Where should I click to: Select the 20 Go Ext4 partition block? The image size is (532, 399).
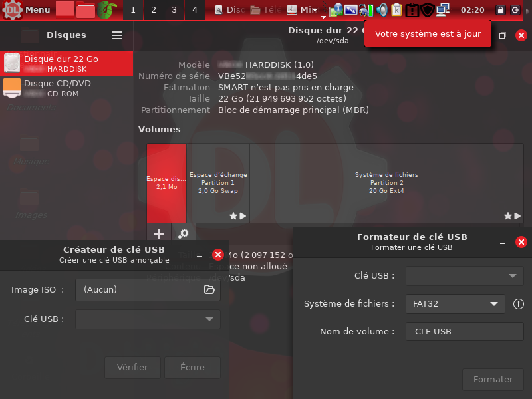point(386,183)
